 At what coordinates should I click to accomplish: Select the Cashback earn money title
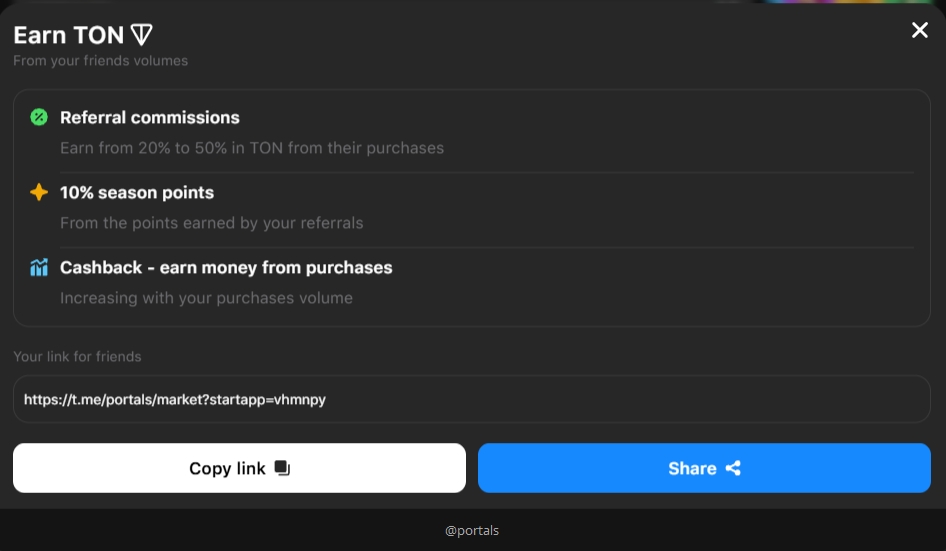pyautogui.click(x=226, y=267)
